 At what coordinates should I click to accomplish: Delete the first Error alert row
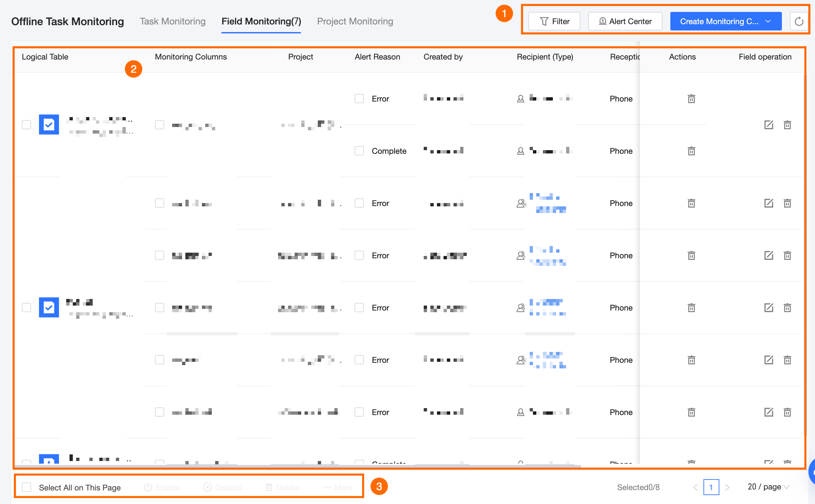691,99
